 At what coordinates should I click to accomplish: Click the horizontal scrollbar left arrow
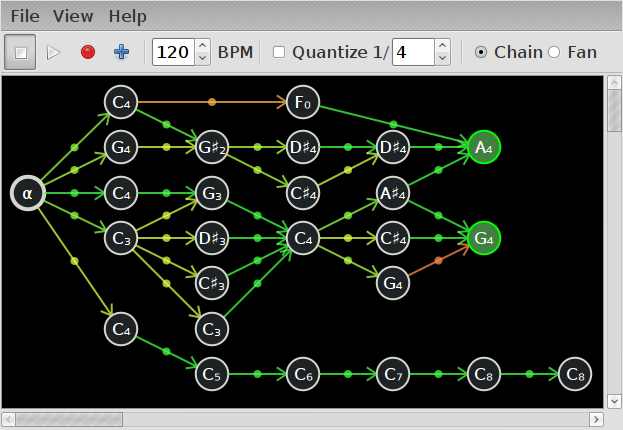pos(9,419)
